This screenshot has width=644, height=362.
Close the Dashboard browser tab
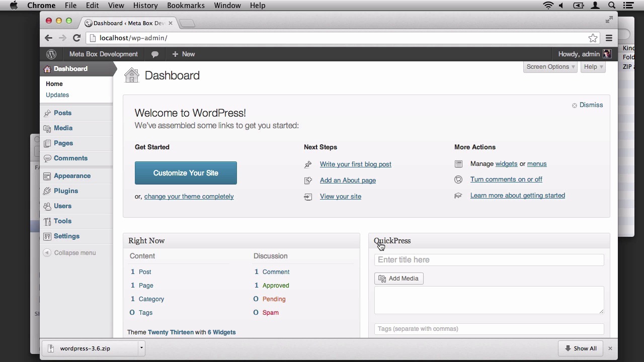point(171,23)
